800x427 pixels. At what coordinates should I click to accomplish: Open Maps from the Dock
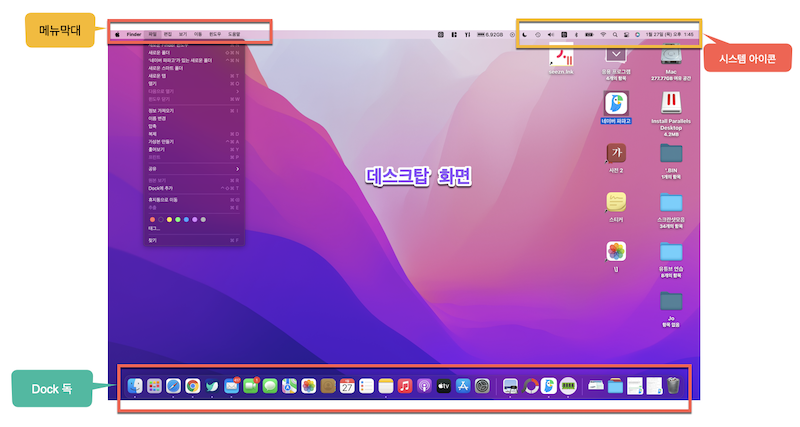tap(289, 386)
